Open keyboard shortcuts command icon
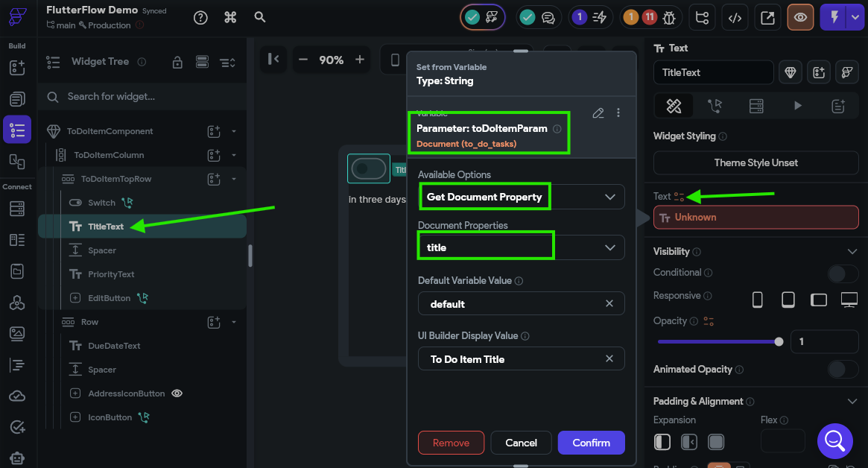Screen dimensions: 868x468 [x=230, y=18]
